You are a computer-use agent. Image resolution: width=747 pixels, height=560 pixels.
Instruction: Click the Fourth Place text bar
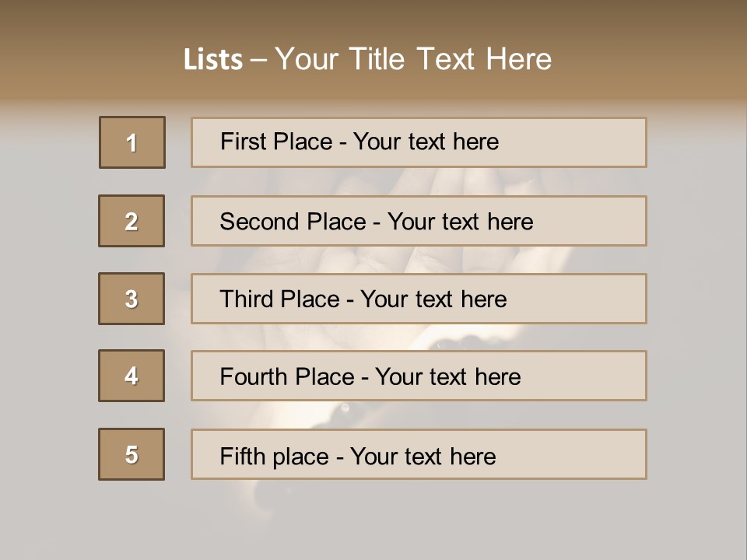(x=419, y=376)
